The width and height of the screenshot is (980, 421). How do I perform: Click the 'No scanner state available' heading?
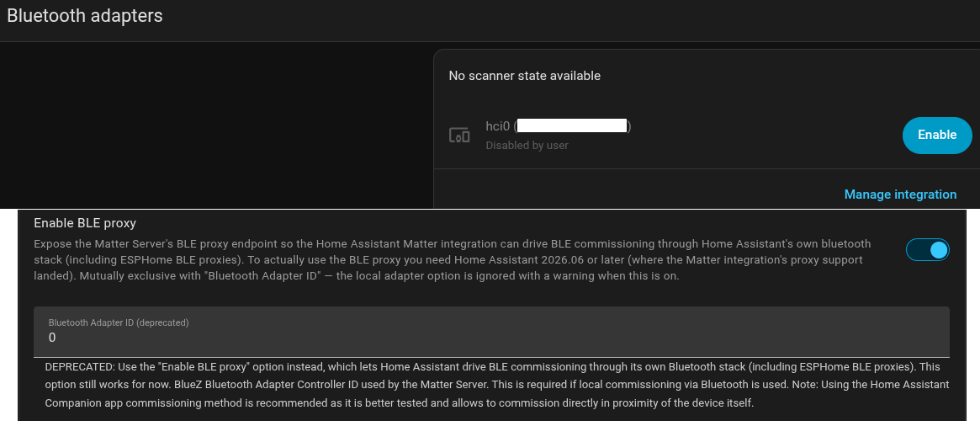[x=524, y=76]
